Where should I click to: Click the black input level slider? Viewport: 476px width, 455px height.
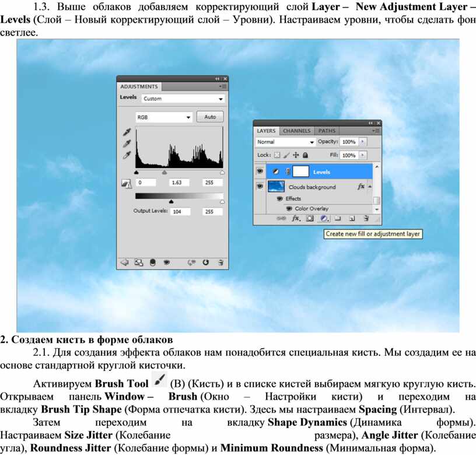click(136, 173)
